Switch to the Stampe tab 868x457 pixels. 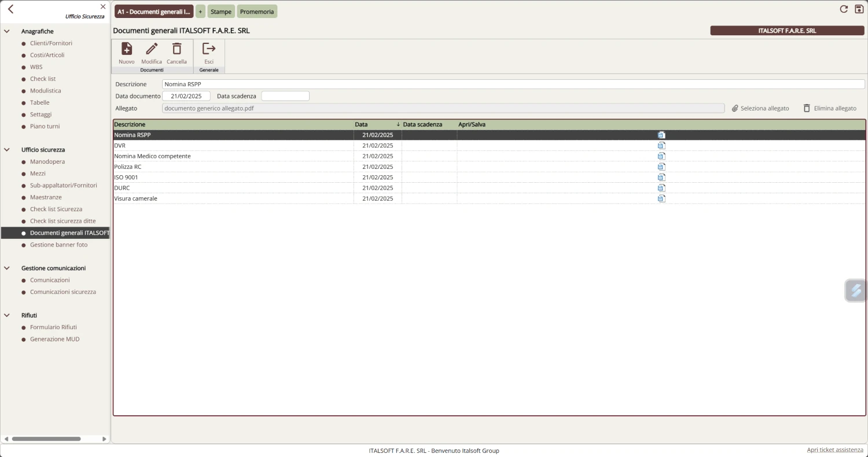coord(221,12)
